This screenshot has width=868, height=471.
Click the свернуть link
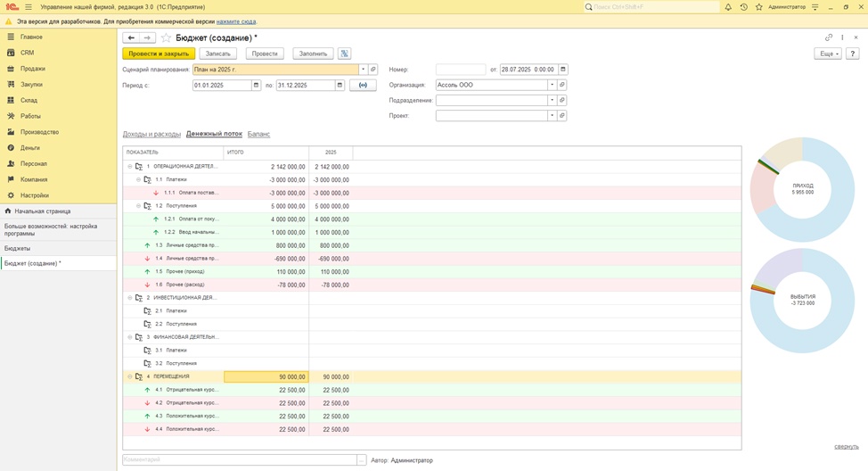[846, 447]
